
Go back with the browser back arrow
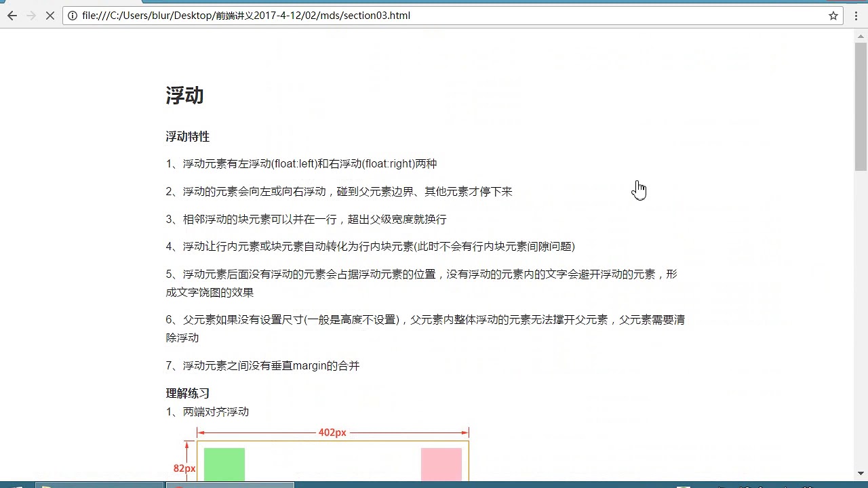pyautogui.click(x=12, y=16)
